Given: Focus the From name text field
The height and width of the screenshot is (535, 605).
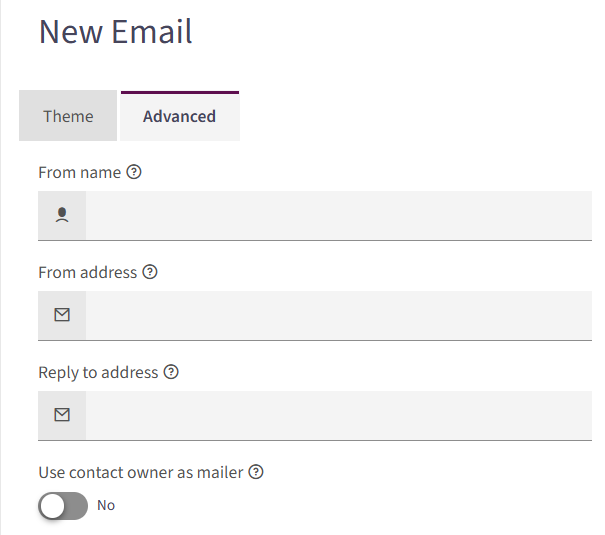Looking at the screenshot, I should (x=339, y=215).
